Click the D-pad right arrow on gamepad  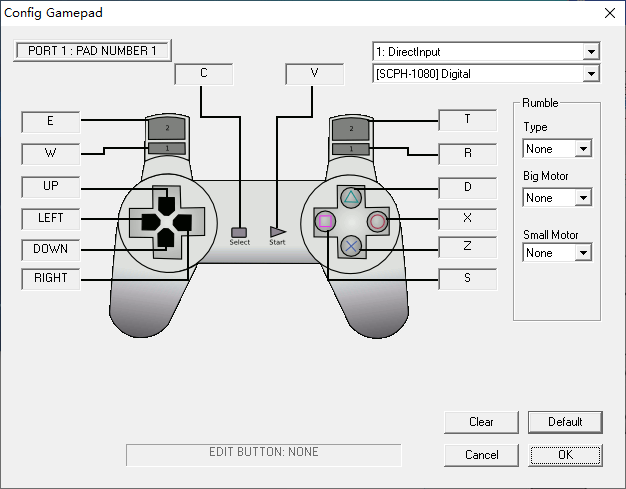[182, 222]
